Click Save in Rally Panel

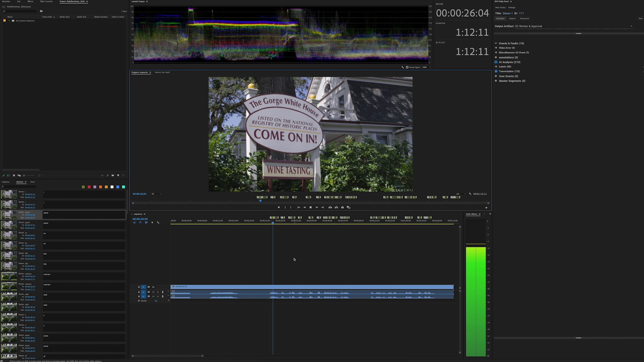click(641, 19)
